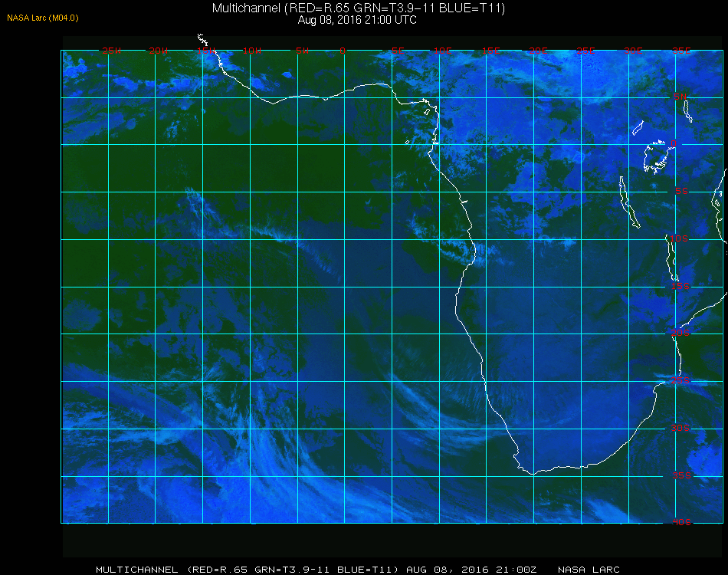Screen dimensions: 728x575
Task: Click the "Multichannel (RED=R.65 GRN=T3.9-11 BLUE=T11)" title
Action: coord(359,8)
